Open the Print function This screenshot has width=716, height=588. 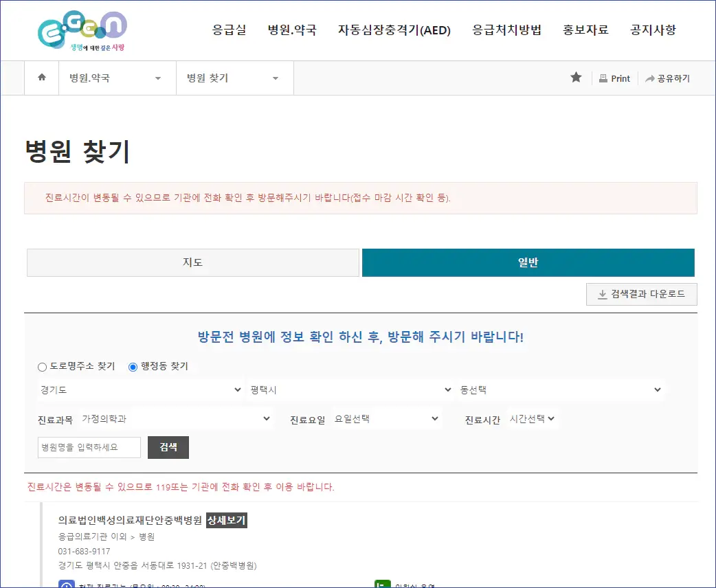coord(614,78)
